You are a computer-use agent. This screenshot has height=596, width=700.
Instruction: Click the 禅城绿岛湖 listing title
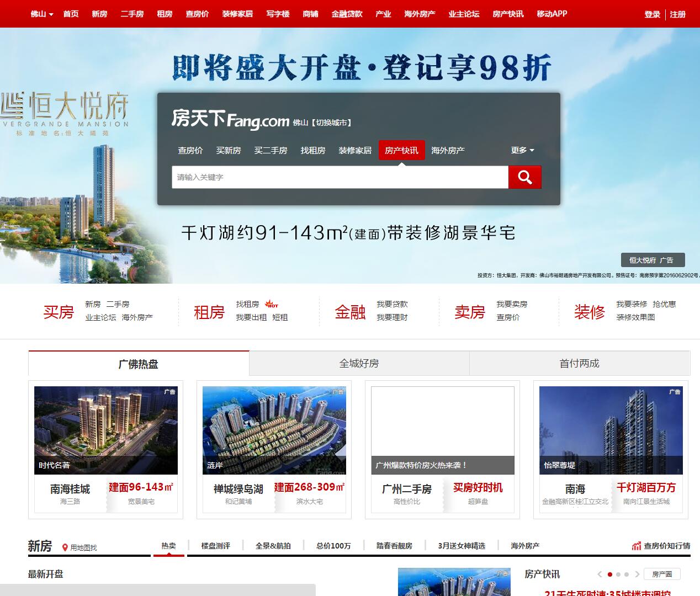[238, 489]
